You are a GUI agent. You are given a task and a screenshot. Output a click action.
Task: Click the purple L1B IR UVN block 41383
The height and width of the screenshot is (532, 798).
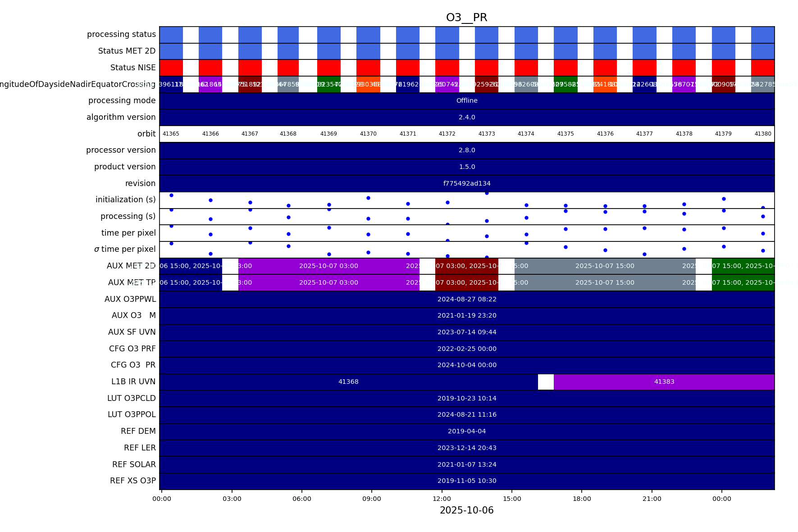(664, 382)
